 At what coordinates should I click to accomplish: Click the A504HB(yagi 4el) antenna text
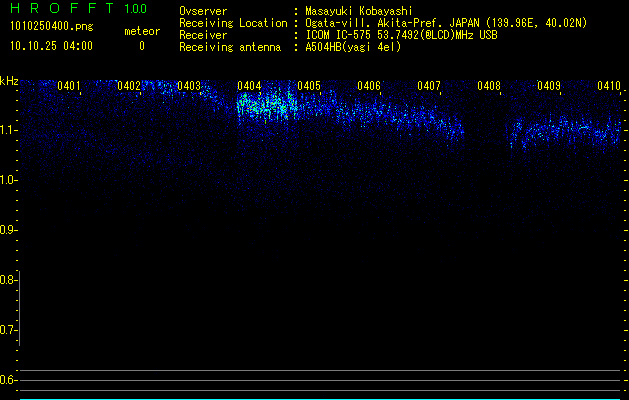(x=353, y=47)
